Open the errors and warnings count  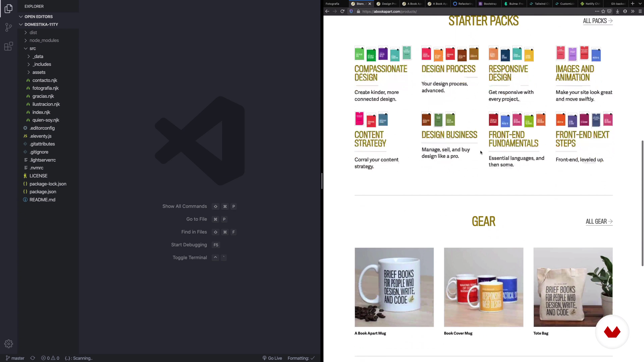click(x=50, y=358)
